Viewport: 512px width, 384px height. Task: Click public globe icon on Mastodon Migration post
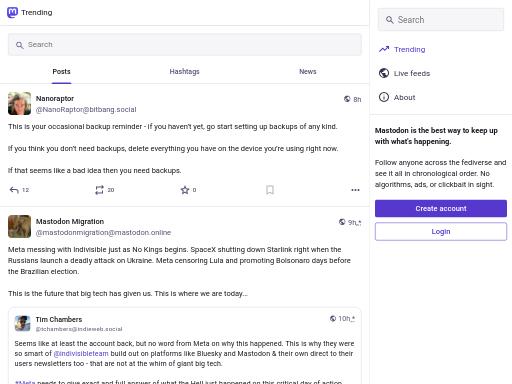click(342, 222)
